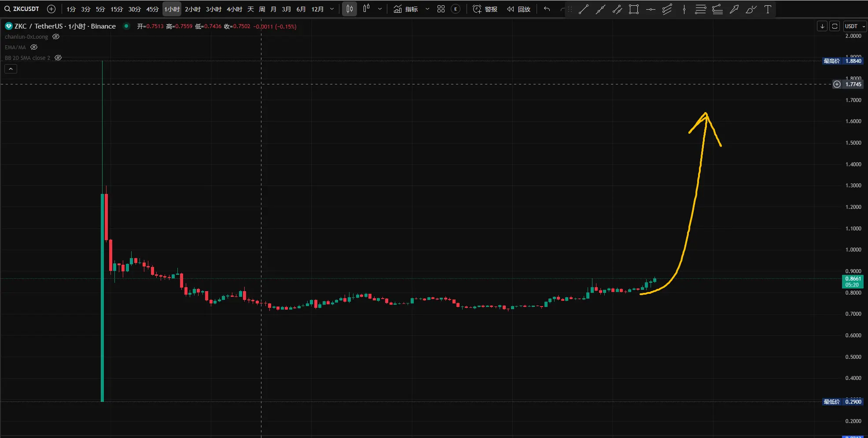Screen dimensions: 868x438
Task: Select the 2小时 timeframe
Action: [x=192, y=9]
